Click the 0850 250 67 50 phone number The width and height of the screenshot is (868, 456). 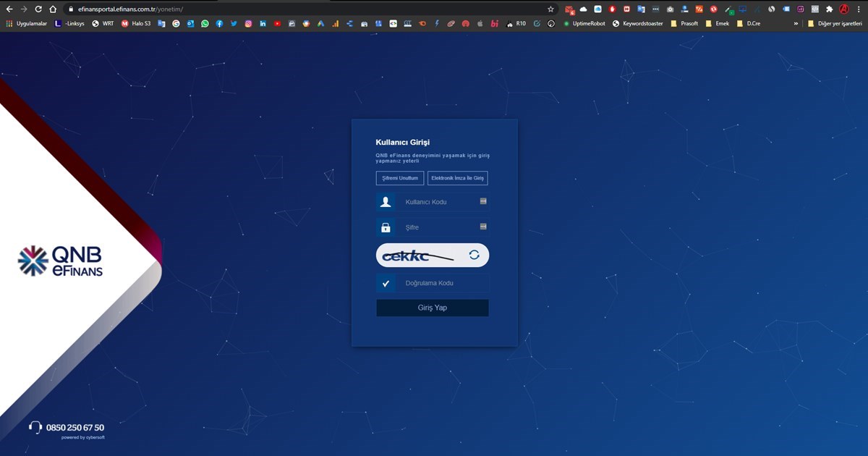click(x=75, y=427)
